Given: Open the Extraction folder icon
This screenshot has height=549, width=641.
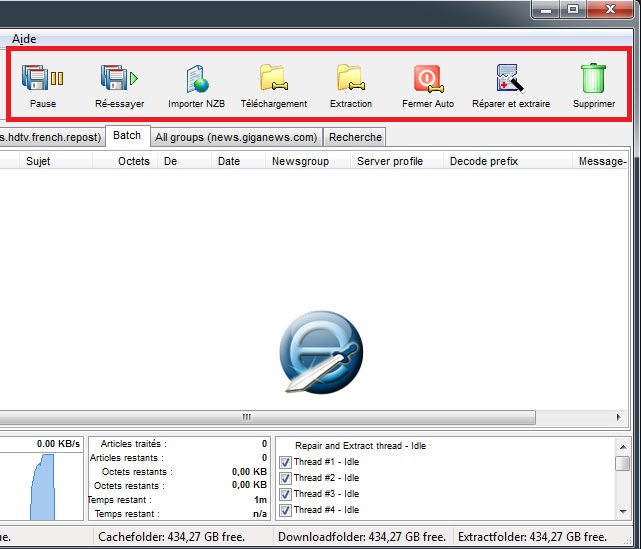Looking at the screenshot, I should 351,77.
